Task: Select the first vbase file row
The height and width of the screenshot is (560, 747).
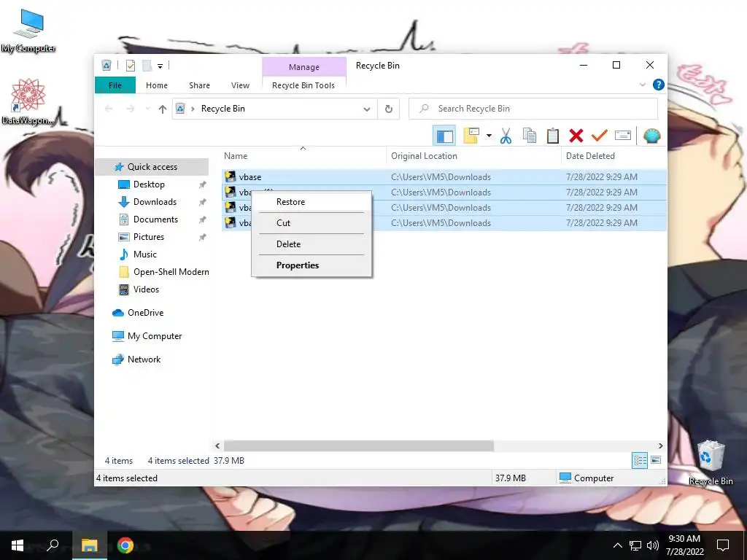Action: coord(444,176)
